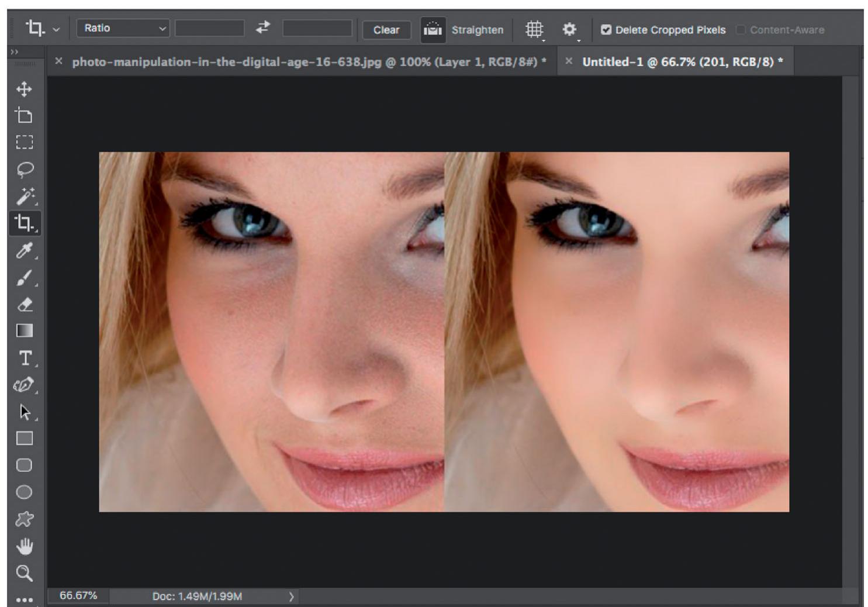Toggle Delete Cropped Pixels checkbox
The height and width of the screenshot is (607, 868).
coord(606,30)
